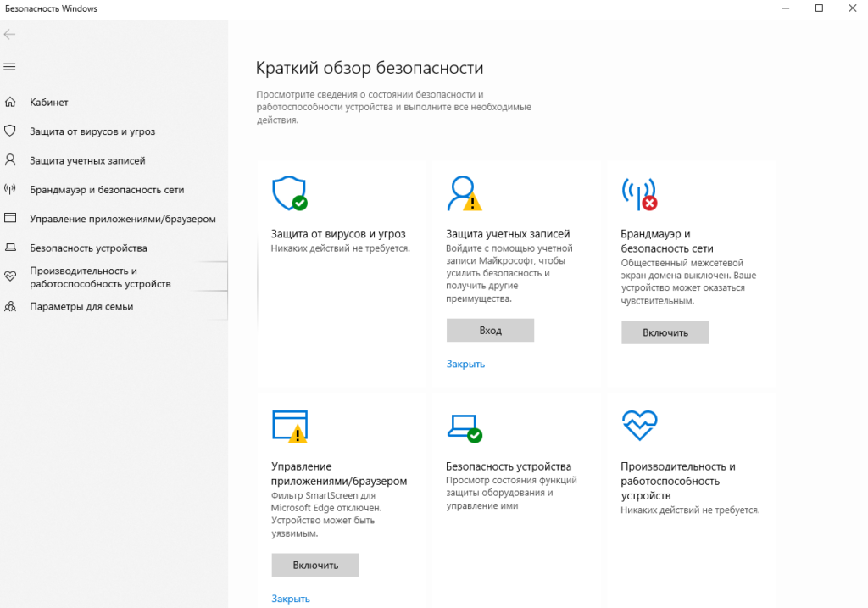This screenshot has height=608, width=868.
Task: Open the hamburger navigation menu
Action: tap(9, 67)
